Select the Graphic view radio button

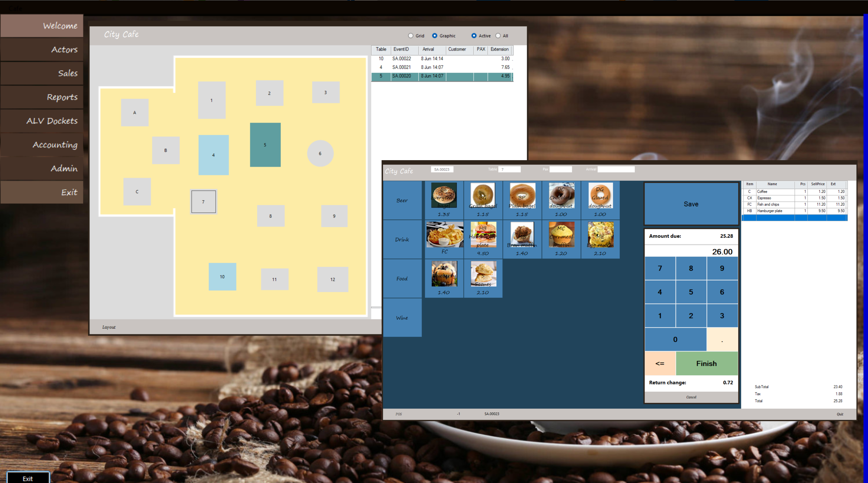tap(435, 36)
